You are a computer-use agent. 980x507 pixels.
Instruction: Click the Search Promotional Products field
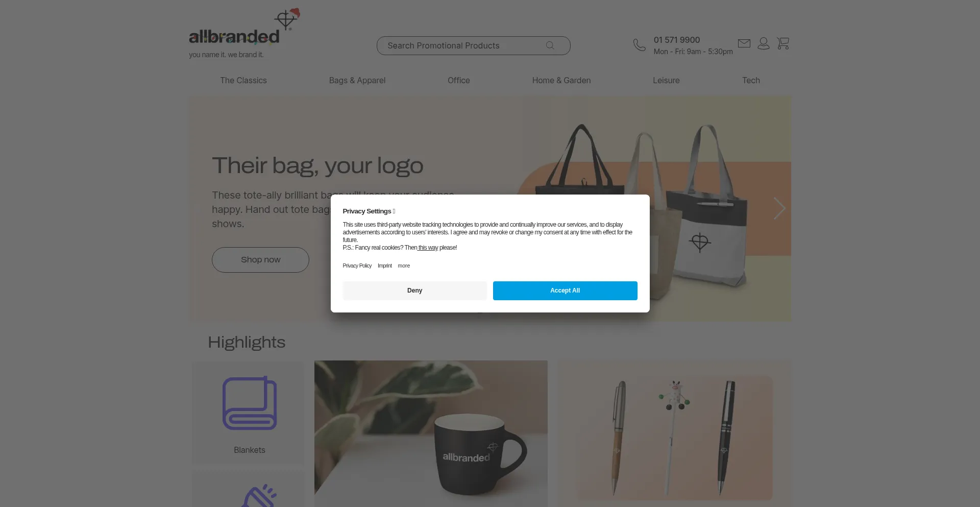473,45
